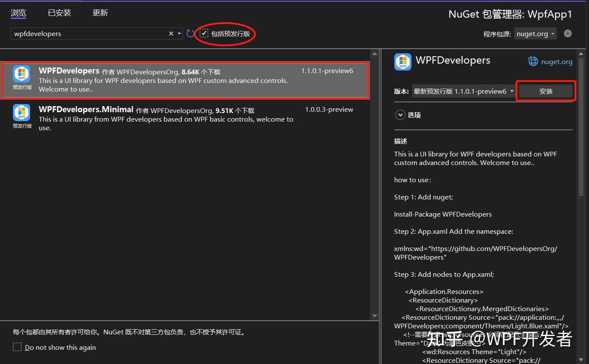Switch to the Installed (已安装) tab
Screen dimensions: 589x364
click(x=59, y=13)
